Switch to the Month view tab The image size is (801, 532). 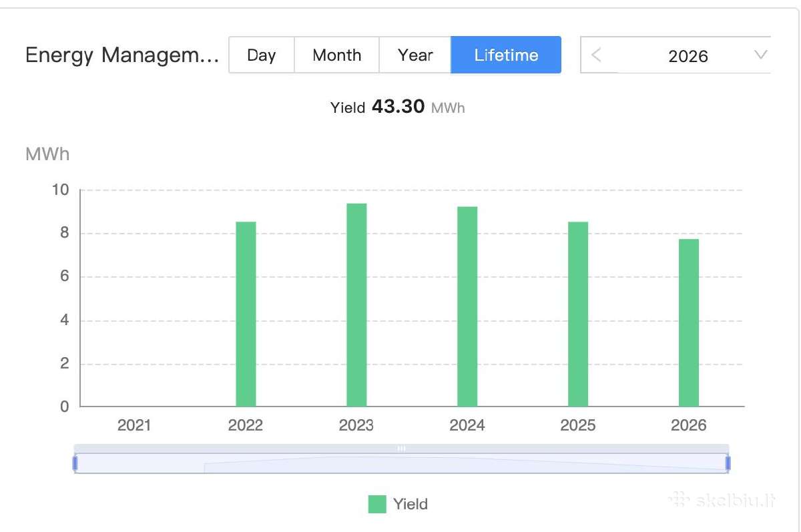point(336,55)
